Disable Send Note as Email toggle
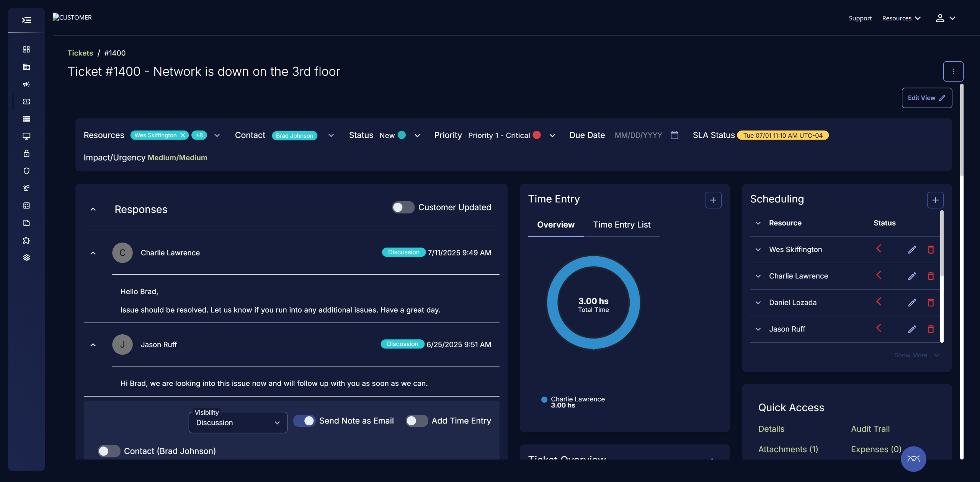 coord(305,421)
